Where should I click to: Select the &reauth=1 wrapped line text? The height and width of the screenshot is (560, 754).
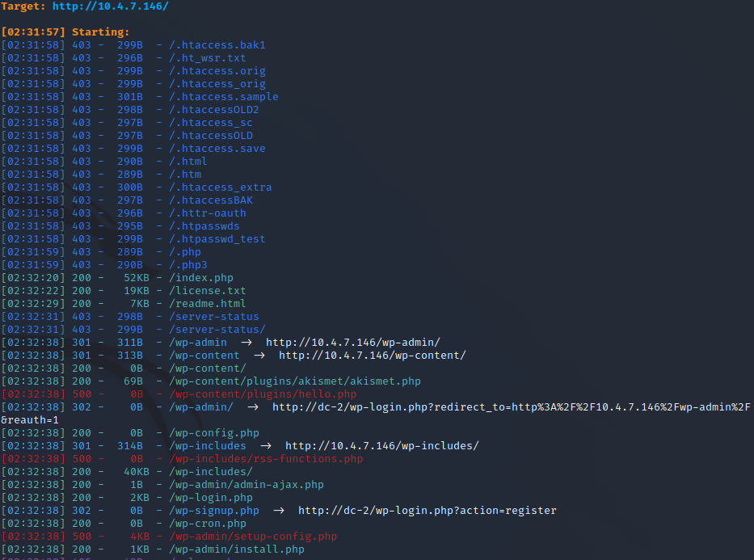click(30, 420)
